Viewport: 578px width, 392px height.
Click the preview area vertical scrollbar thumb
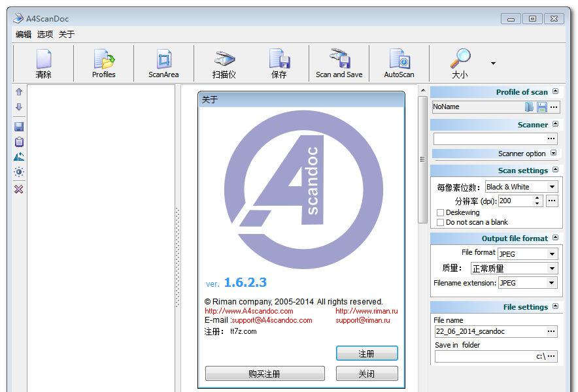(422, 159)
